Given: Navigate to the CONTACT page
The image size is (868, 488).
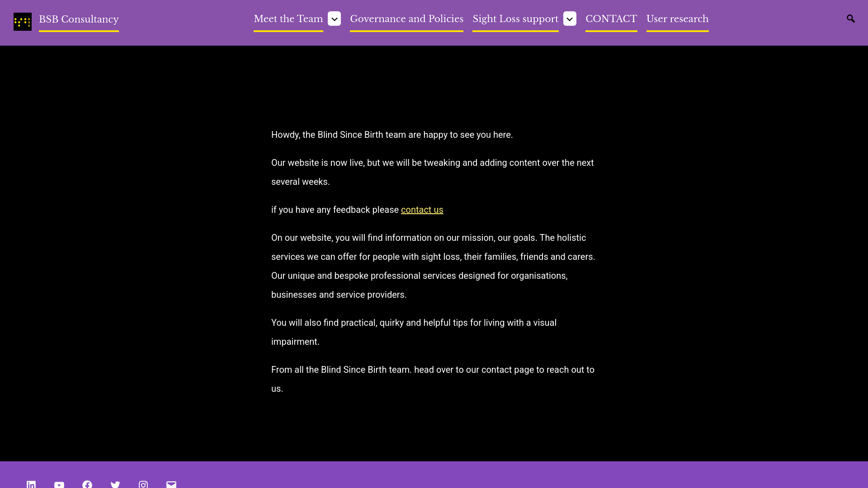Looking at the screenshot, I should tap(611, 19).
